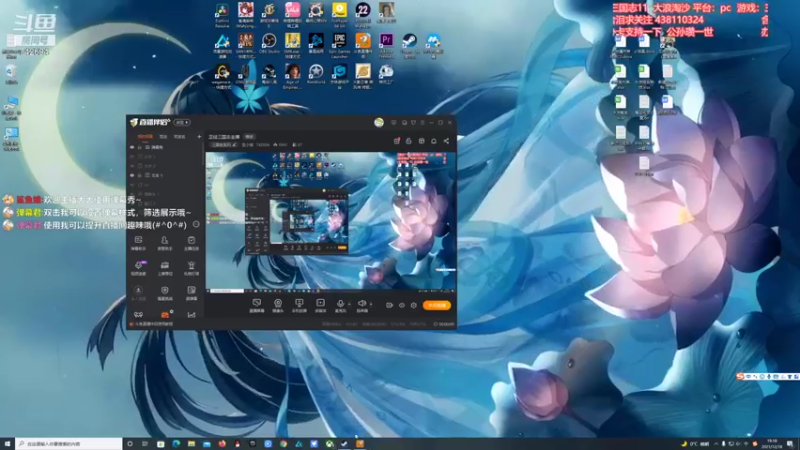Expand speaker volume arrow
Image resolution: width=800 pixels, height=450 pixels.
370,304
